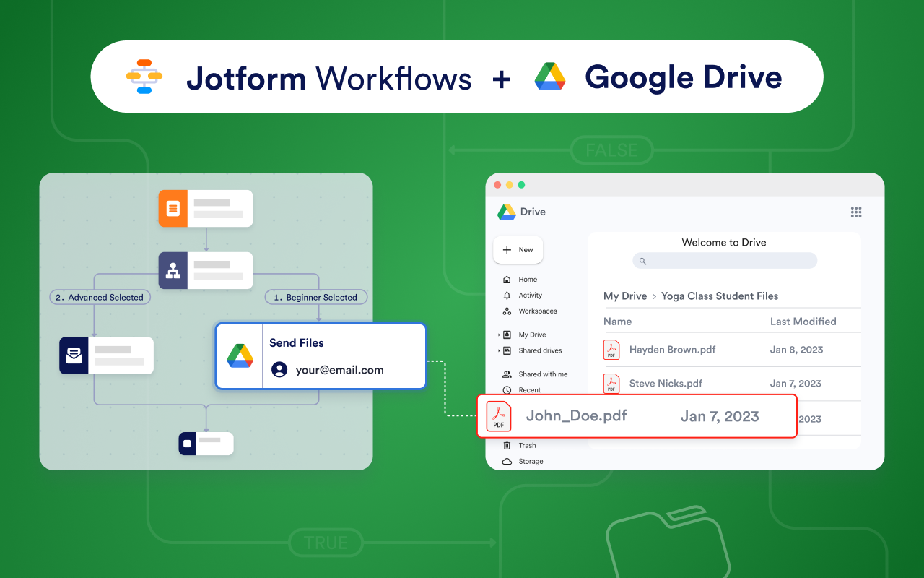
Task: Click the New button in Drive
Action: point(518,250)
